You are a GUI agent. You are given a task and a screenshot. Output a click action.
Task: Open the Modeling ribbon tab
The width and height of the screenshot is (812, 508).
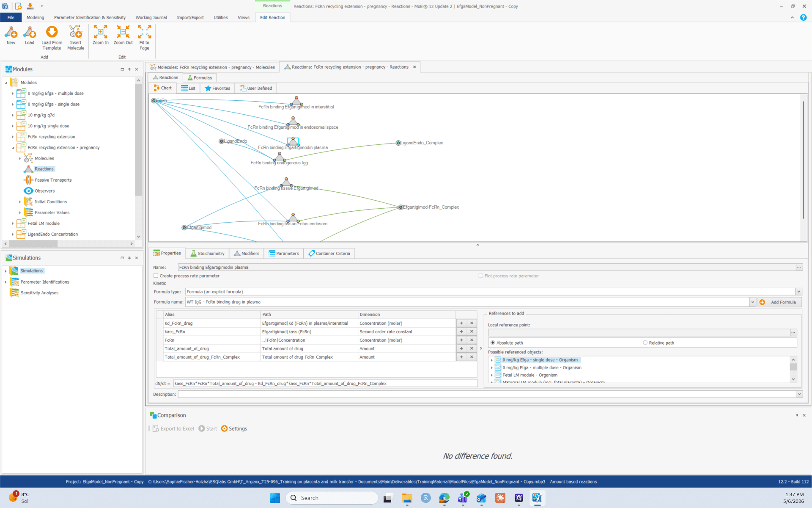click(35, 17)
